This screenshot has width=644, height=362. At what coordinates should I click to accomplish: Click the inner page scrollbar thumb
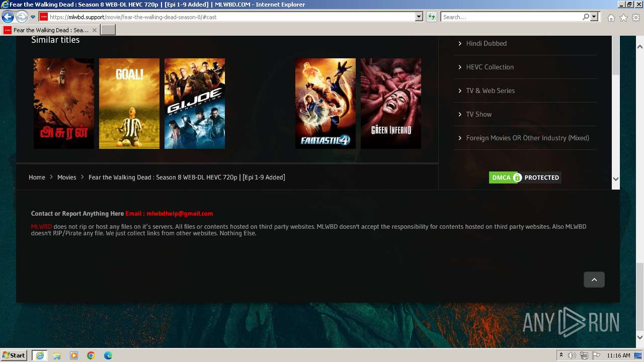[616, 56]
